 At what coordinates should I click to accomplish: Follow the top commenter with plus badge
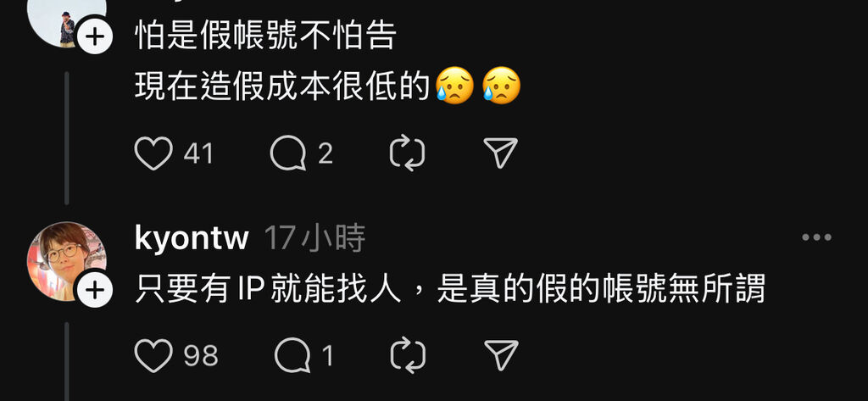[95, 37]
